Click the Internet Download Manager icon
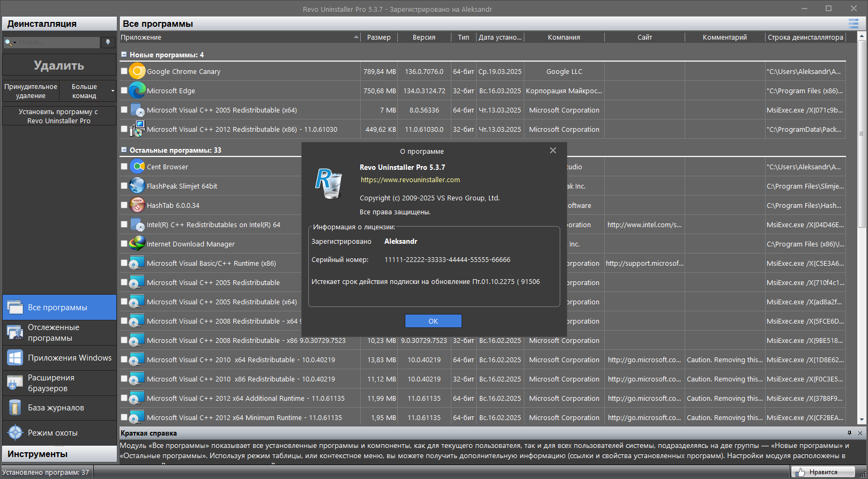Screen dimensions: 868x479 pos(137,244)
